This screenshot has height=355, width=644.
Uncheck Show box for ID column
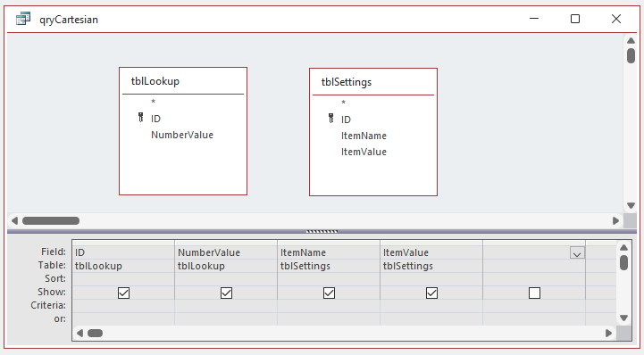(123, 293)
